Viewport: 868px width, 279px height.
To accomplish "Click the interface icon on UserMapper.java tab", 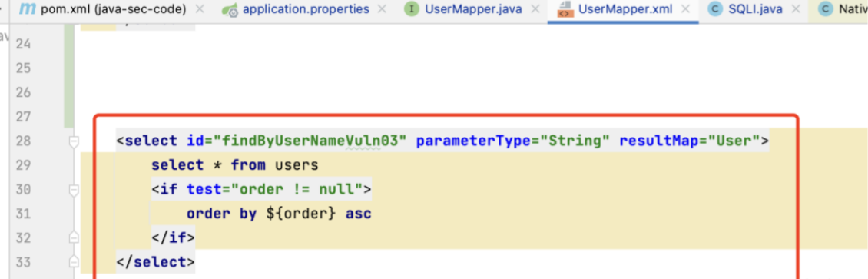I will (x=411, y=9).
